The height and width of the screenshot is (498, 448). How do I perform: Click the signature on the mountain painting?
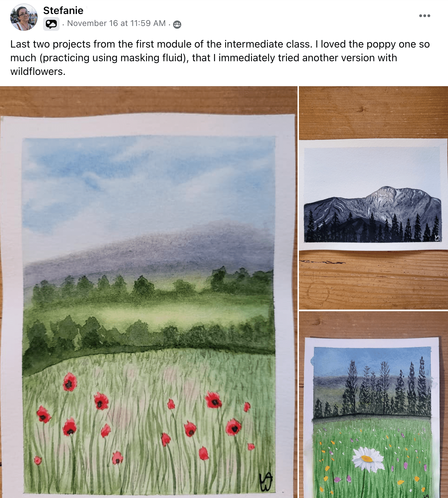[x=437, y=238]
